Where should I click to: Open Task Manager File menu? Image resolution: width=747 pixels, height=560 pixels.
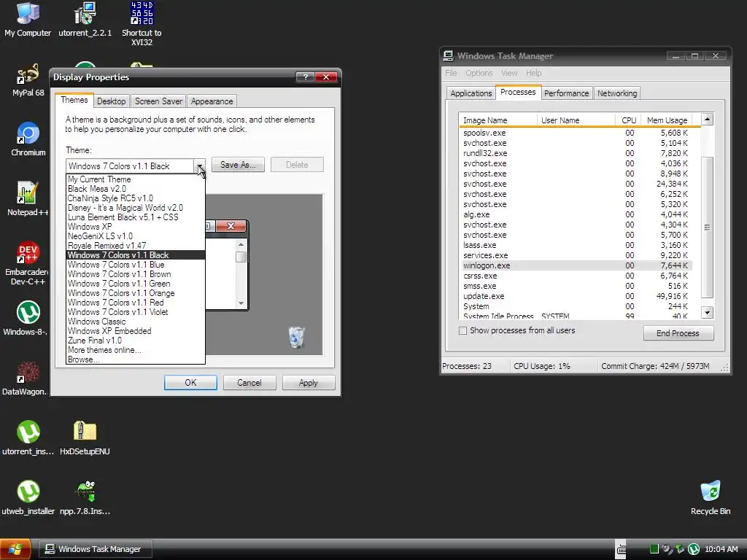pyautogui.click(x=451, y=73)
